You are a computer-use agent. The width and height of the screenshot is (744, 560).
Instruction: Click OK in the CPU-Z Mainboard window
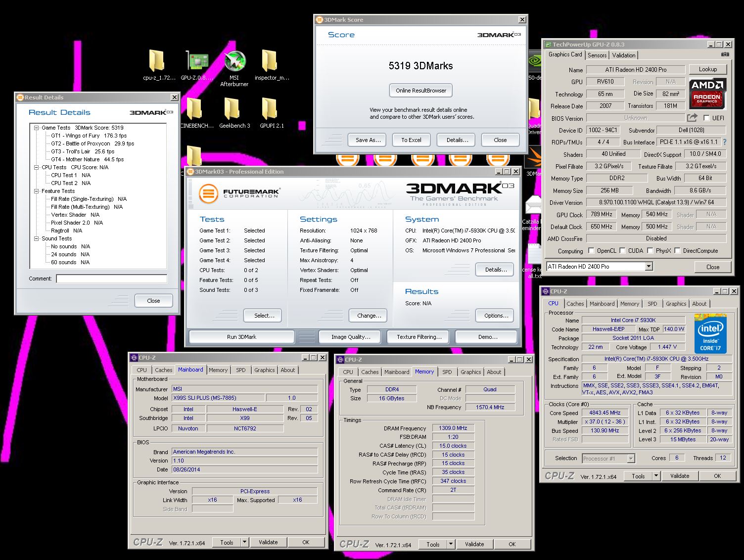coord(306,542)
